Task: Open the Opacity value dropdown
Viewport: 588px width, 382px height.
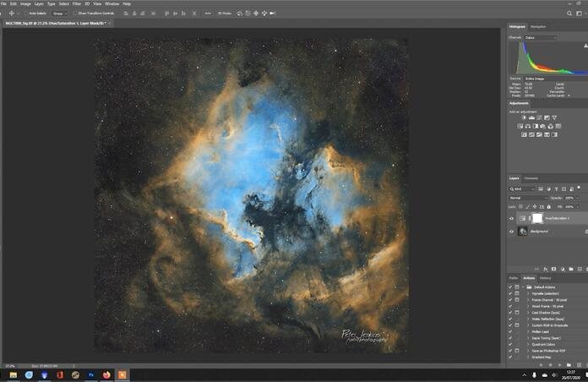Action: 578,198
